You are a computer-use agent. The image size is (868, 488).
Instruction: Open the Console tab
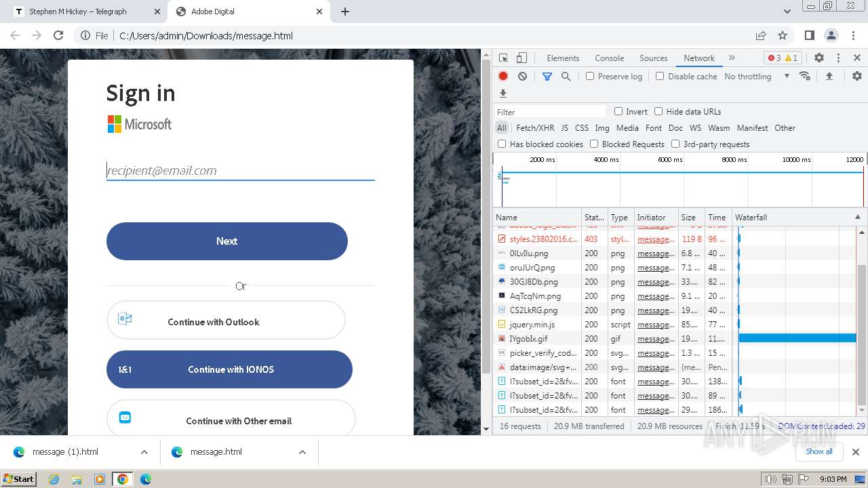coord(609,58)
